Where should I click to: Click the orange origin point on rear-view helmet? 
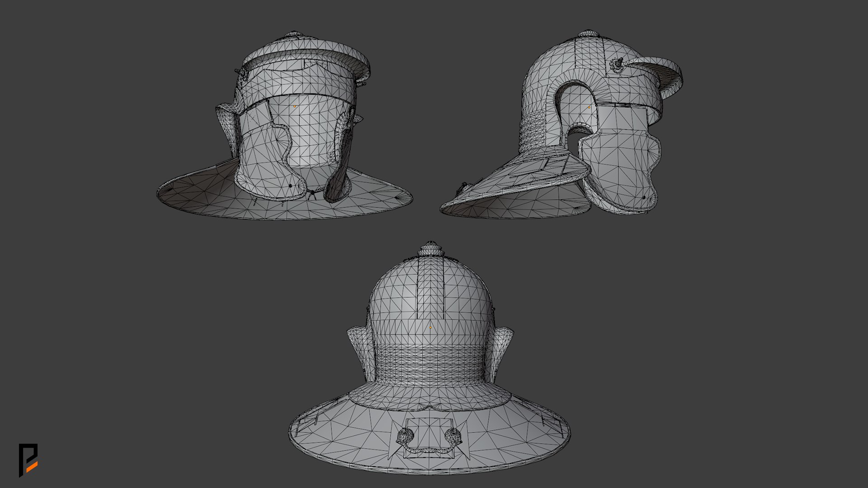point(430,328)
